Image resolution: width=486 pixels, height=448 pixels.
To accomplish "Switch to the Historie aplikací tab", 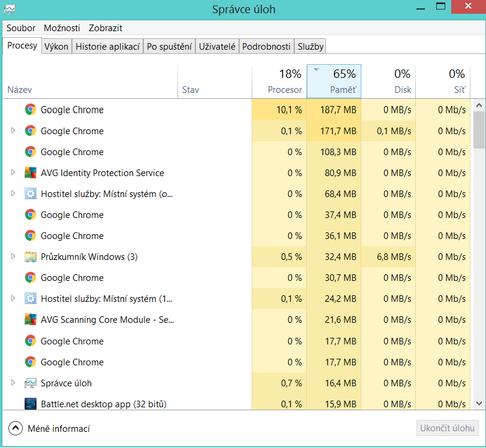I will pos(107,47).
